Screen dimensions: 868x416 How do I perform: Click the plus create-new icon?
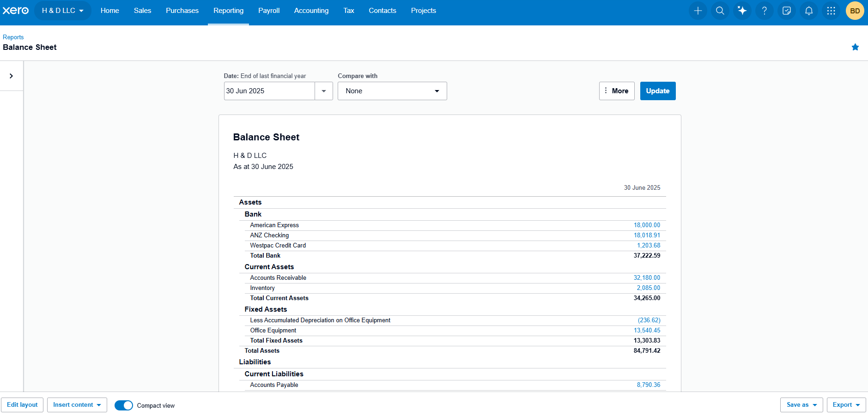[698, 11]
